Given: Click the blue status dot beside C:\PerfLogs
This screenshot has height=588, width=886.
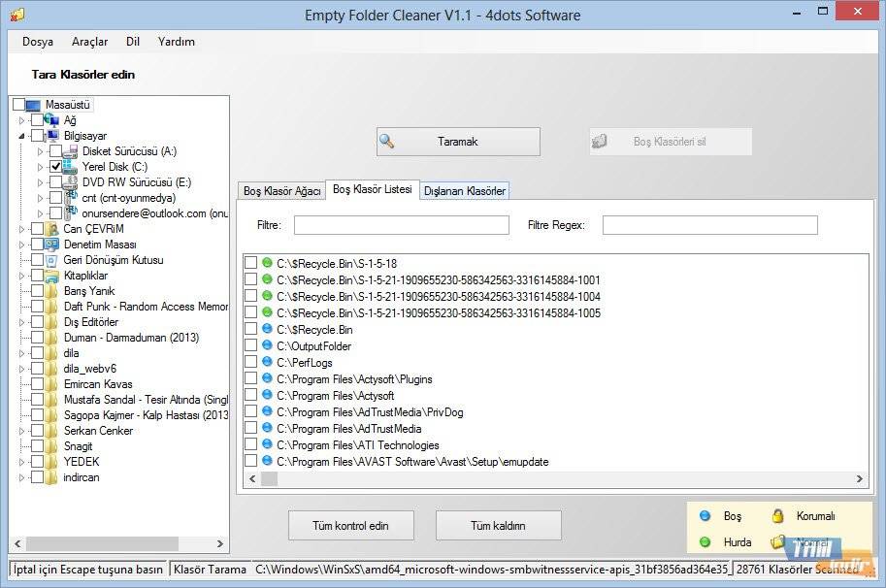Looking at the screenshot, I should click(267, 362).
